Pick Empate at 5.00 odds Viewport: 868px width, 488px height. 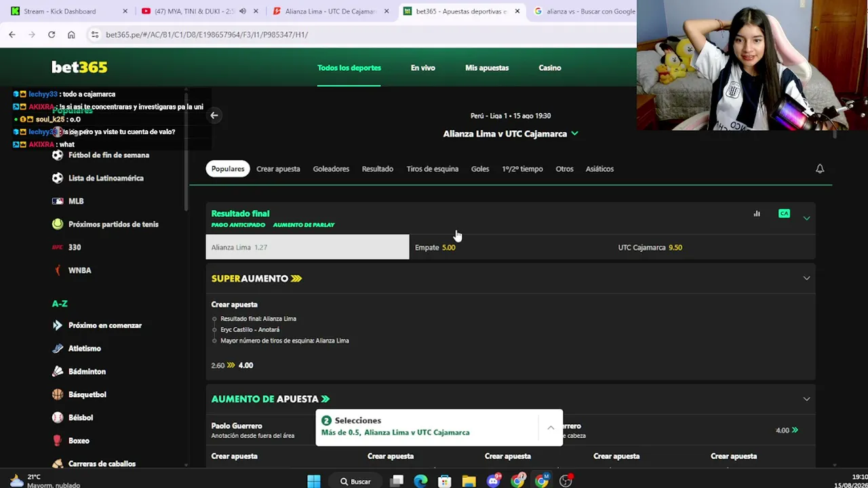[x=511, y=247]
